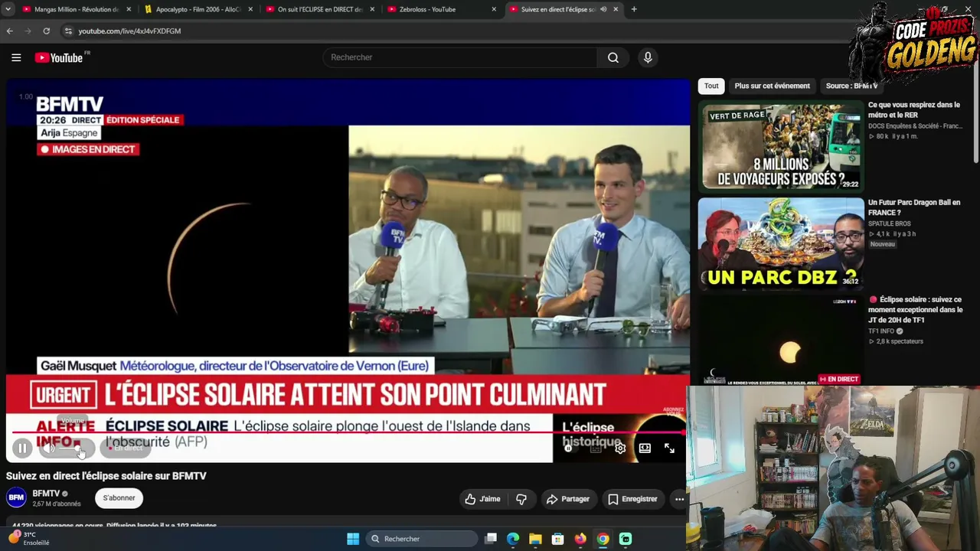Click the red live stream progress bar
This screenshot has width=980, height=551.
pos(348,433)
